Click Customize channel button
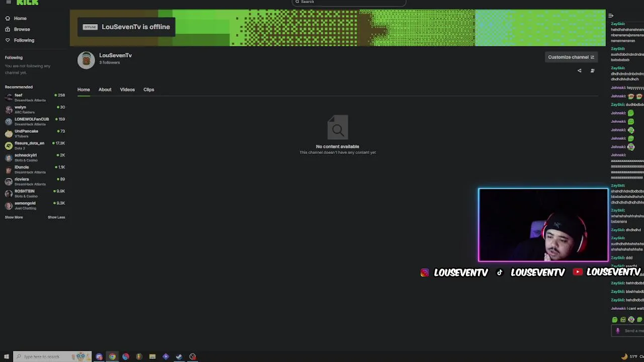Viewport: 644px width, 362px height. pos(571,57)
